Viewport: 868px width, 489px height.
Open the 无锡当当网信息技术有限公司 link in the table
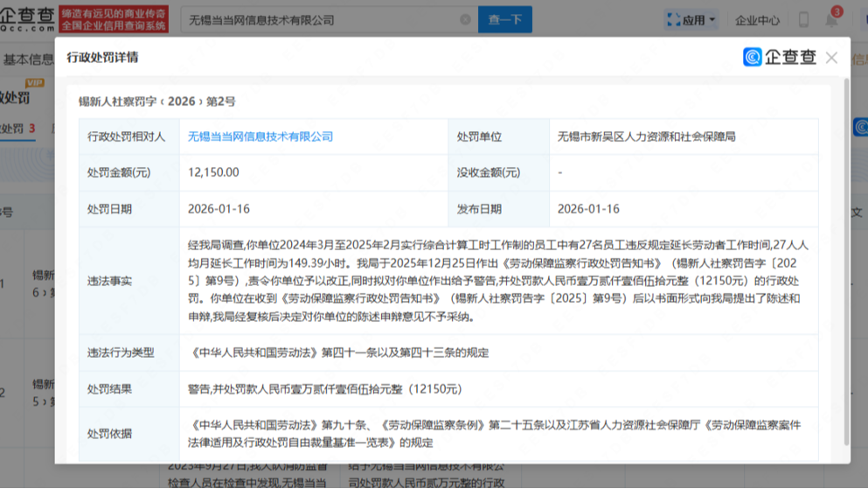click(260, 136)
